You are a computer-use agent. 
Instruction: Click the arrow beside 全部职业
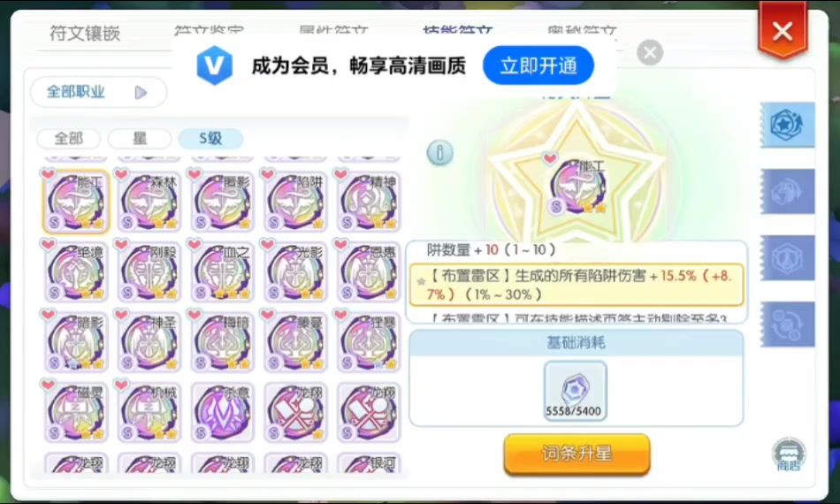(141, 93)
